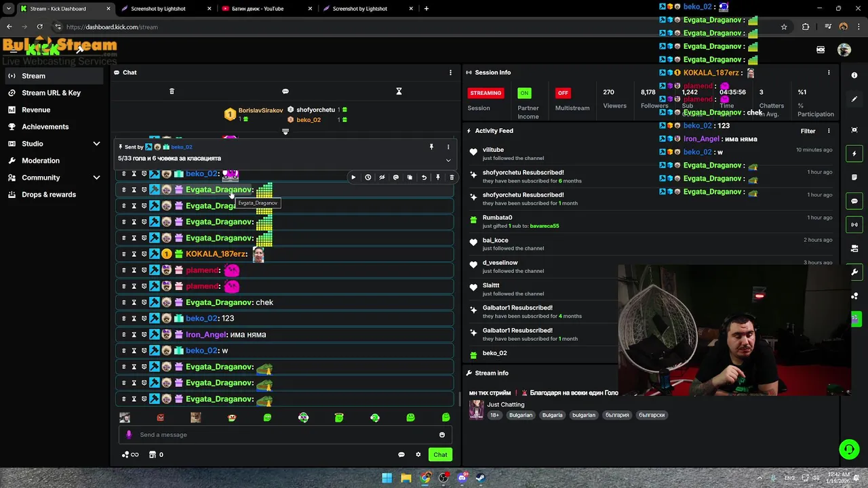Copy message with the copy icon in toolbar
The width and height of the screenshot is (868, 488).
point(410,178)
